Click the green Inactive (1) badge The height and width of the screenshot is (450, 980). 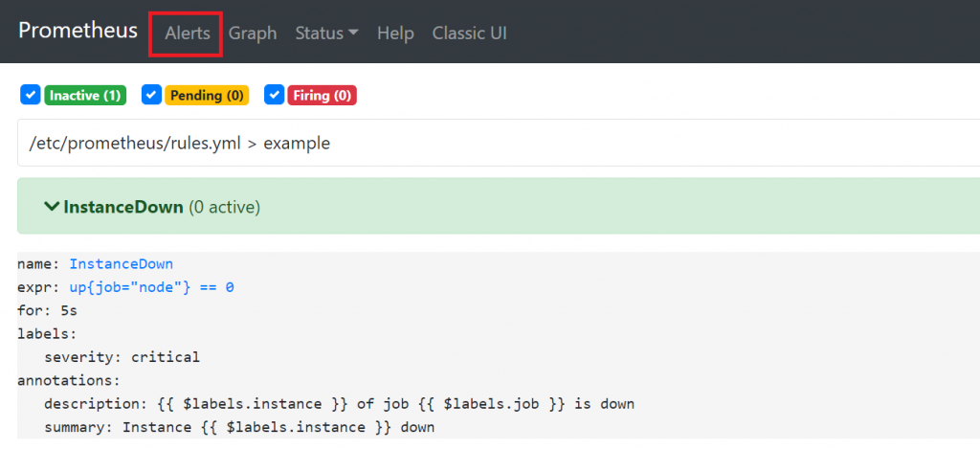[85, 96]
